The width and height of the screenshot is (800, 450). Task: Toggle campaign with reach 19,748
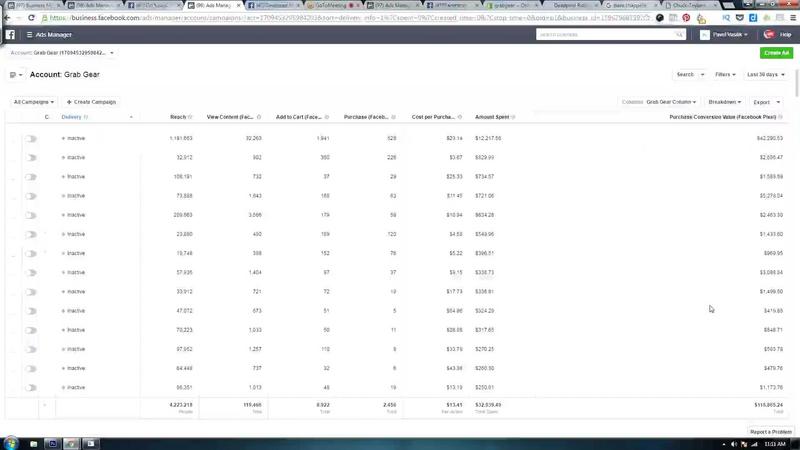coord(31,254)
